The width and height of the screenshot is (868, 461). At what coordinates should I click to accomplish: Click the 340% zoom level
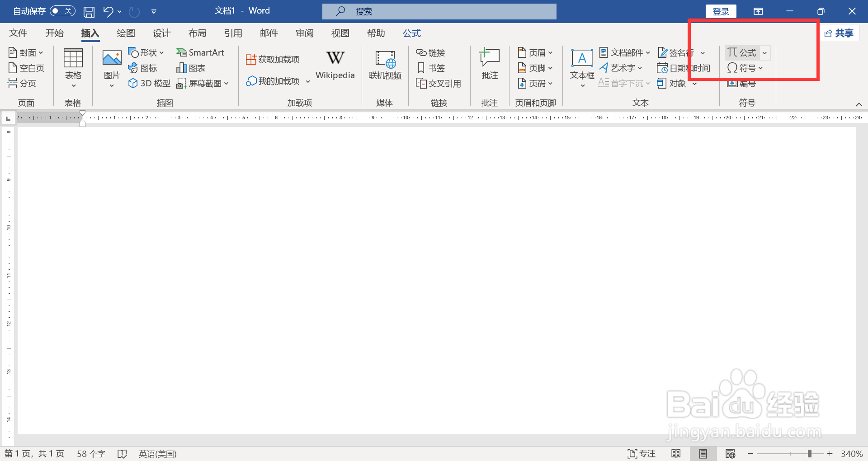coord(852,454)
